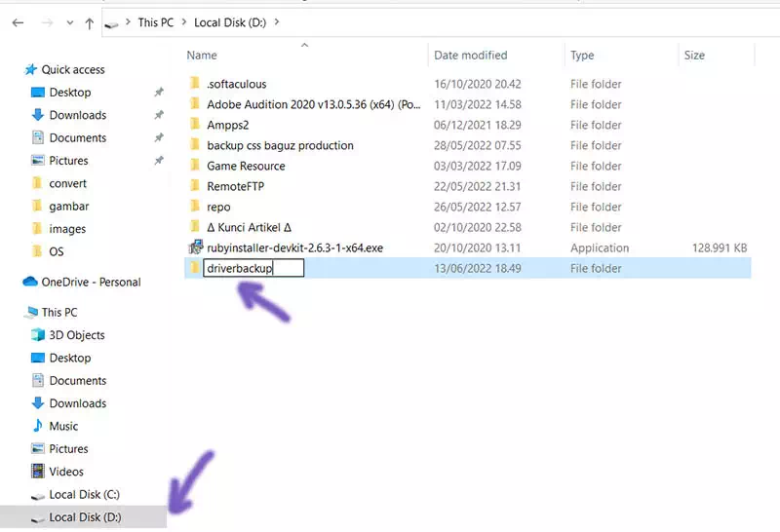Open the images folder in sidebar
780x532 pixels.
pos(67,229)
